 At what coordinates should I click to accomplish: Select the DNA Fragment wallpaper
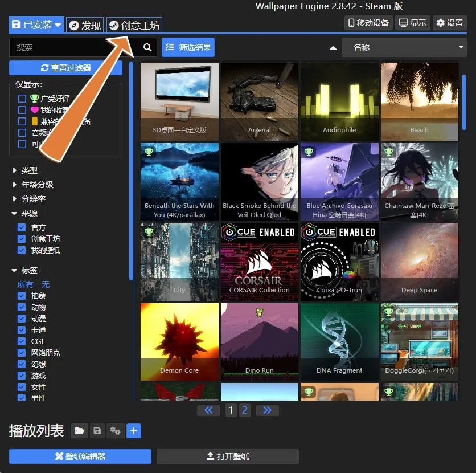pos(339,342)
